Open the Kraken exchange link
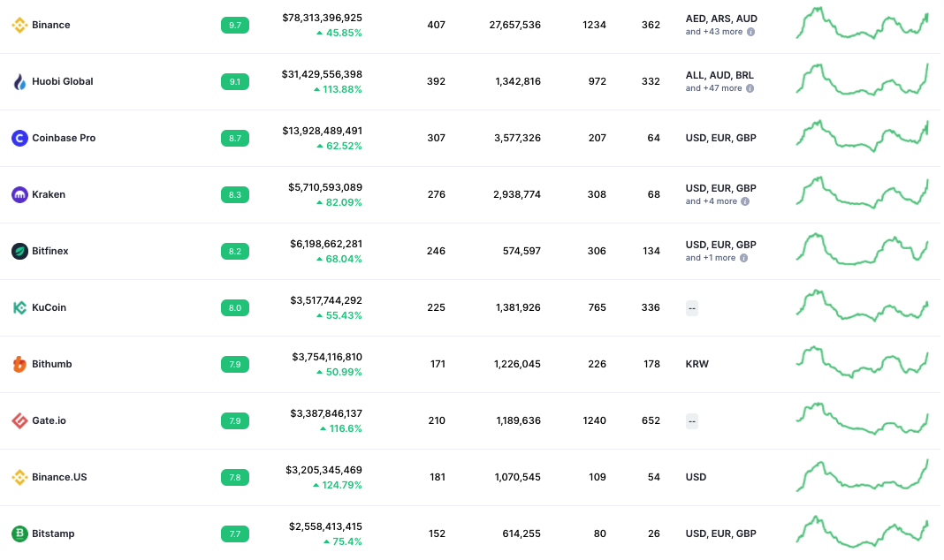This screenshot has height=560, width=944. coord(49,194)
